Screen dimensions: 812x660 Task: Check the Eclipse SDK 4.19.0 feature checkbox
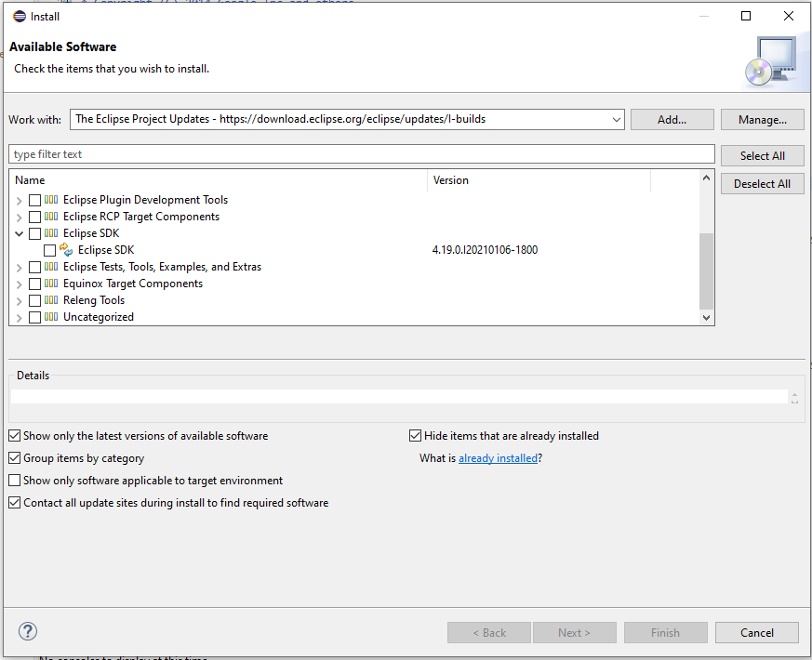[x=49, y=251]
